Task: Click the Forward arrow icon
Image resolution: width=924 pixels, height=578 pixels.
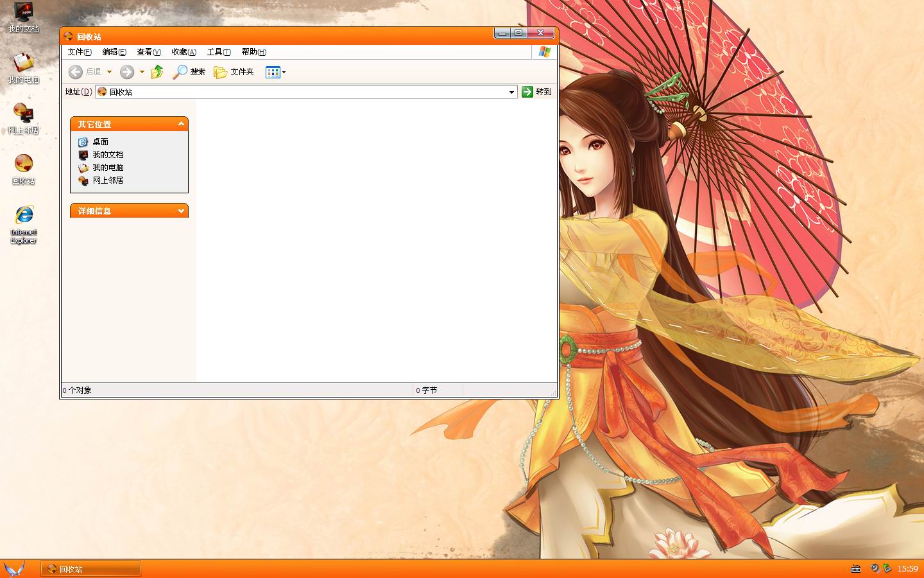Action: point(127,72)
